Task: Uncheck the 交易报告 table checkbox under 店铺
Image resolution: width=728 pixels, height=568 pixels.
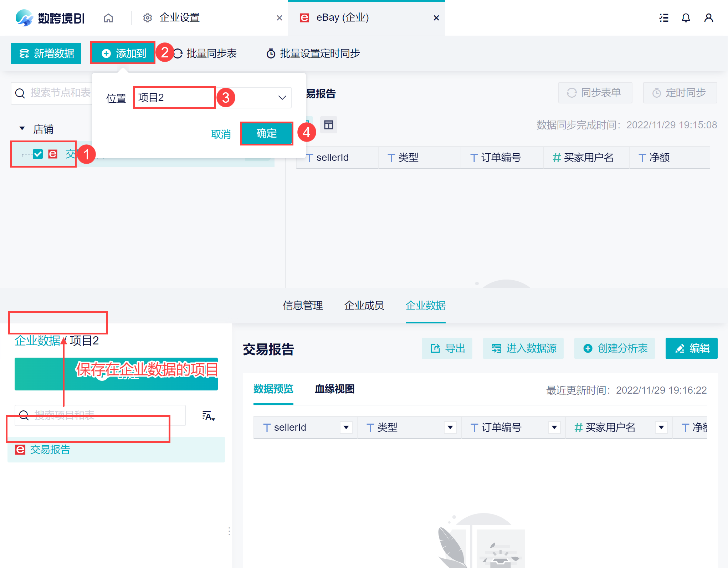Action: click(x=38, y=154)
